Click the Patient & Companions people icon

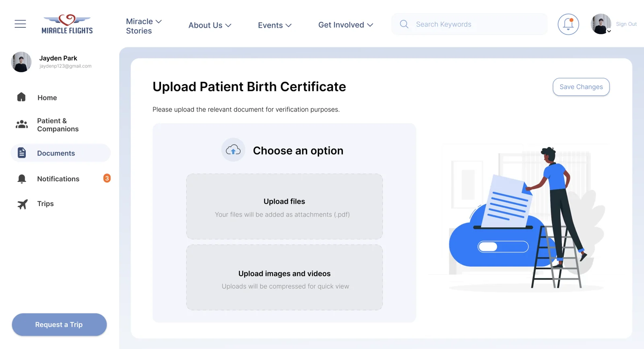[22, 124]
